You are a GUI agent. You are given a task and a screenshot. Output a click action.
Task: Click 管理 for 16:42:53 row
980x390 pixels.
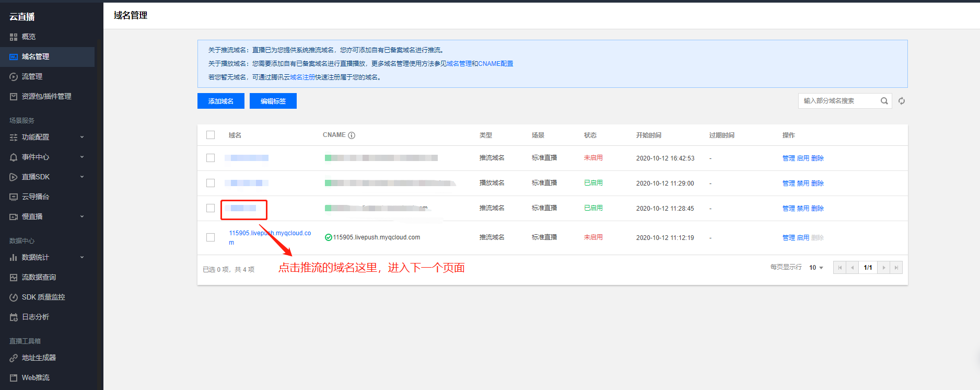[x=789, y=158]
